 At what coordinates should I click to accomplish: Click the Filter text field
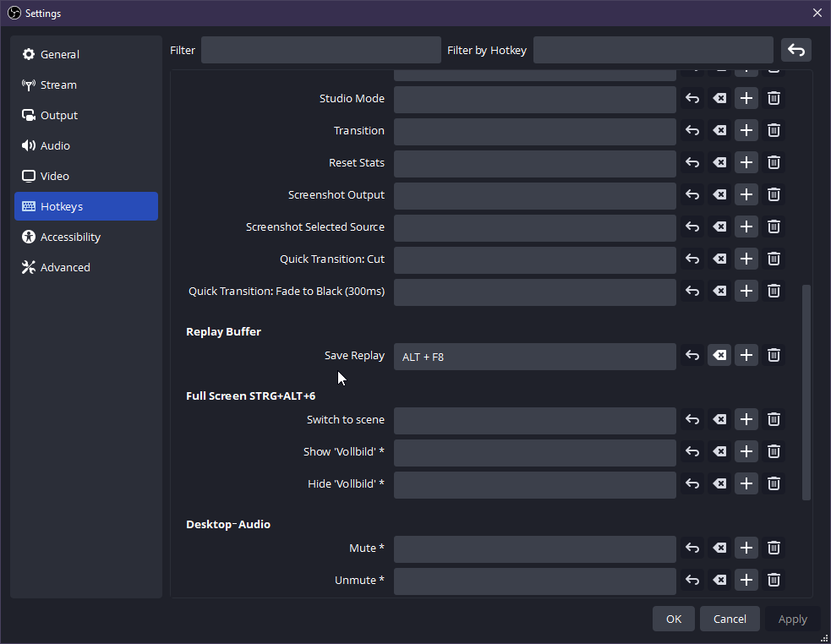[x=320, y=50]
